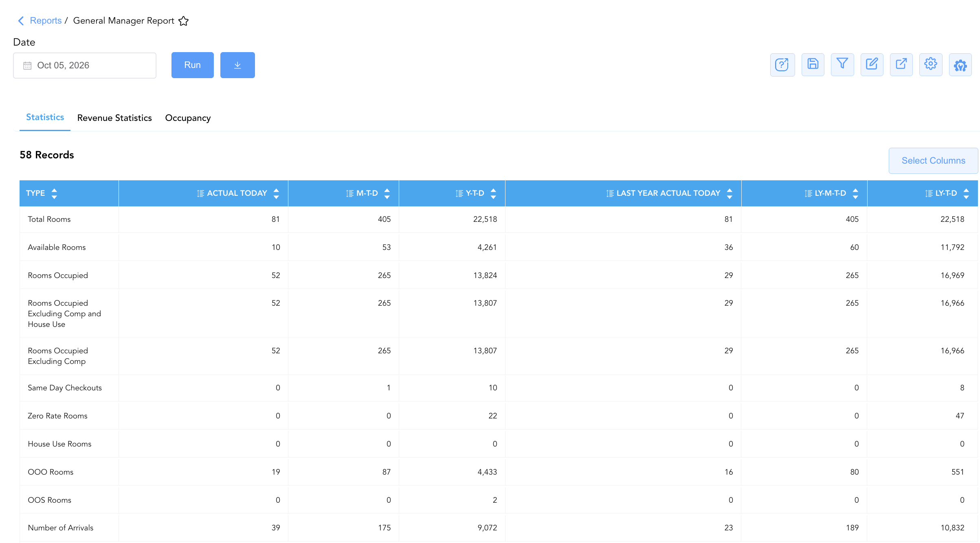Click the row-height icon beside Y-T-D header
The width and height of the screenshot is (980, 543).
pyautogui.click(x=459, y=193)
